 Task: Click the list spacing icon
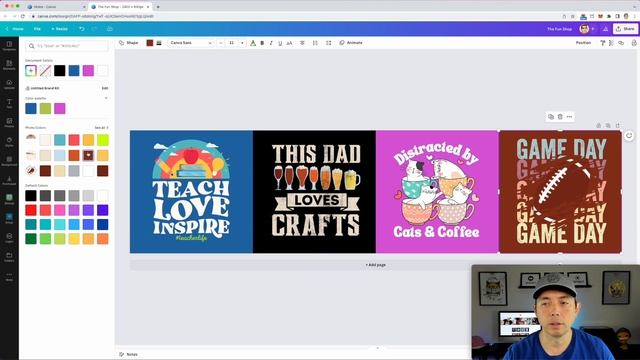315,43
